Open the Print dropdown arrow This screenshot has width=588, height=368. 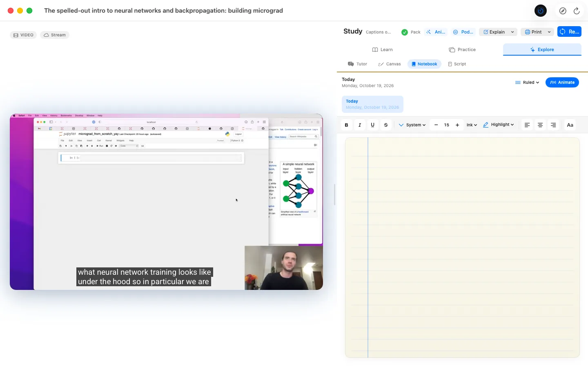[549, 32]
